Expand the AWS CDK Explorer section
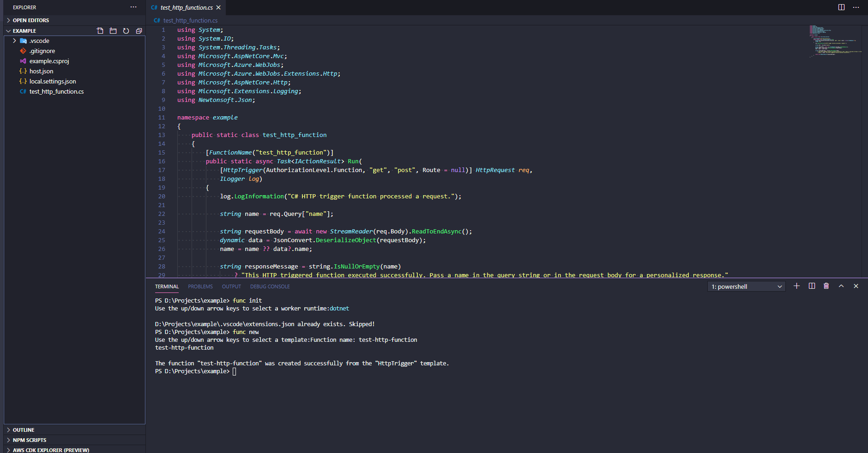 (74, 450)
